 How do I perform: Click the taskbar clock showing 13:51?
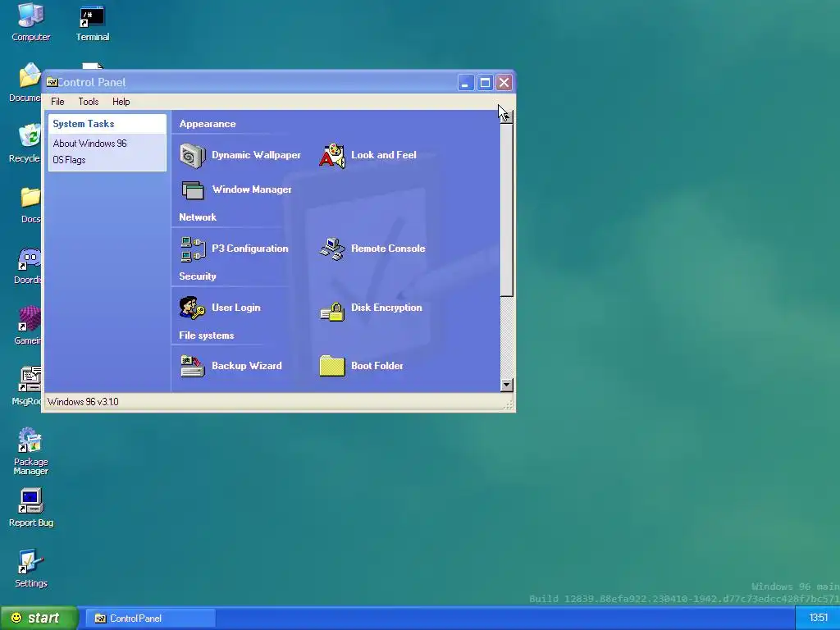[x=818, y=619]
